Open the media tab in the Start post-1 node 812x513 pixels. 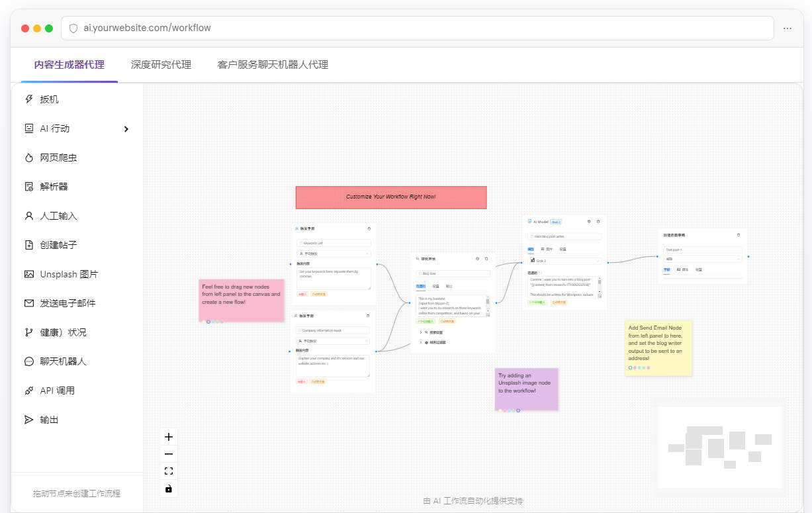coord(682,269)
